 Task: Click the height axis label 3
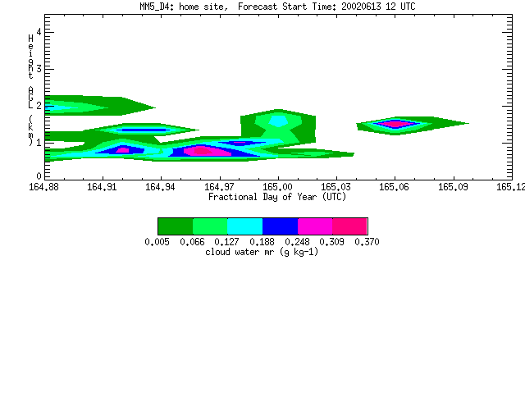[39, 69]
